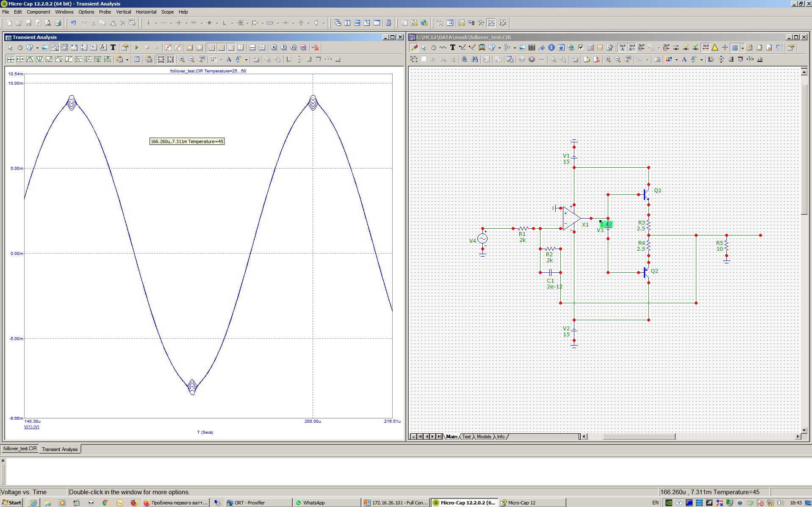Toggle Attribute Text display in schematic toolbar
Viewport: 812px width, 507px height.
[632, 47]
